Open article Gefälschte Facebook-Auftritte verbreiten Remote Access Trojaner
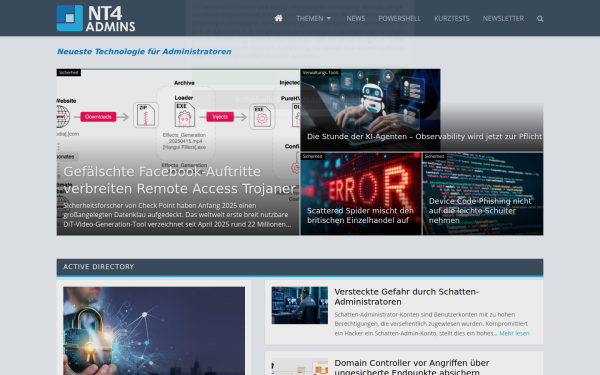The width and height of the screenshot is (600, 375). [x=179, y=180]
